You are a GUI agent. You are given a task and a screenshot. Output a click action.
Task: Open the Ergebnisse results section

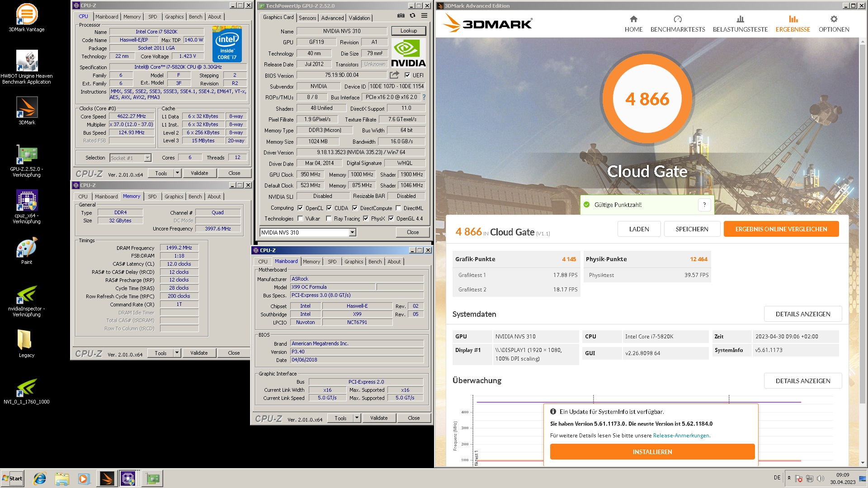[793, 24]
